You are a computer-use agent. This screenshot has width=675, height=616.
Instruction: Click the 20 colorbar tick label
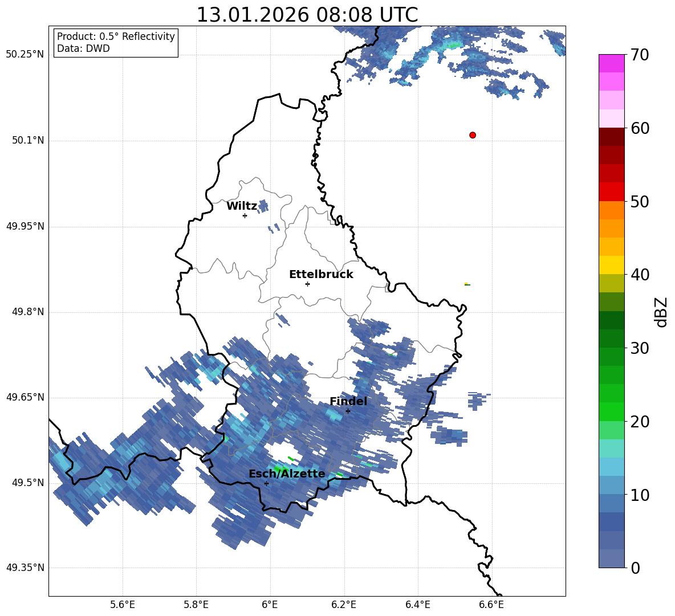point(639,422)
